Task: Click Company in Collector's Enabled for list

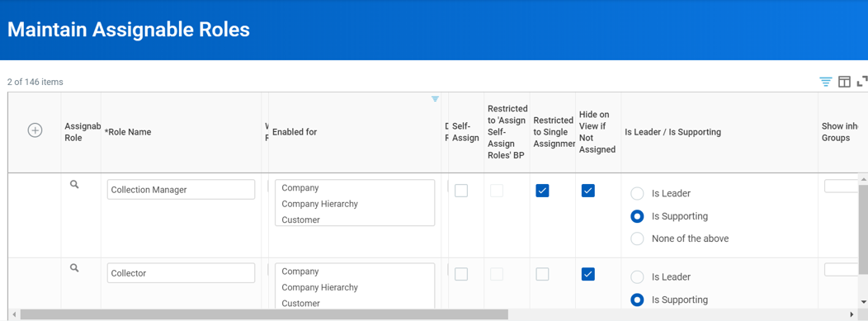Action: pos(300,271)
